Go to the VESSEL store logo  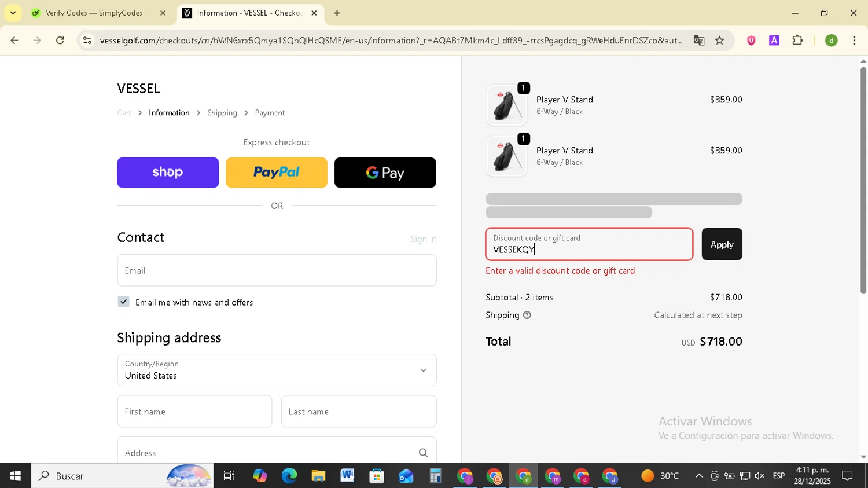coord(139,89)
